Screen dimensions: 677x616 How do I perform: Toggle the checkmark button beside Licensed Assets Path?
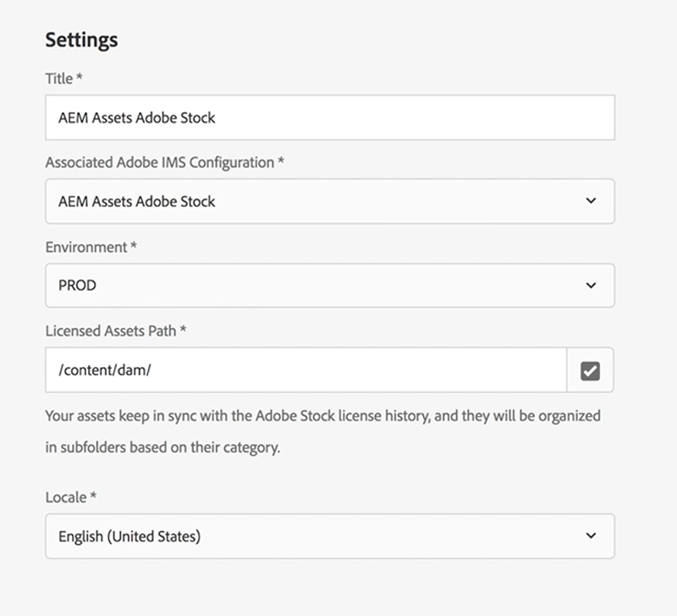pyautogui.click(x=590, y=371)
